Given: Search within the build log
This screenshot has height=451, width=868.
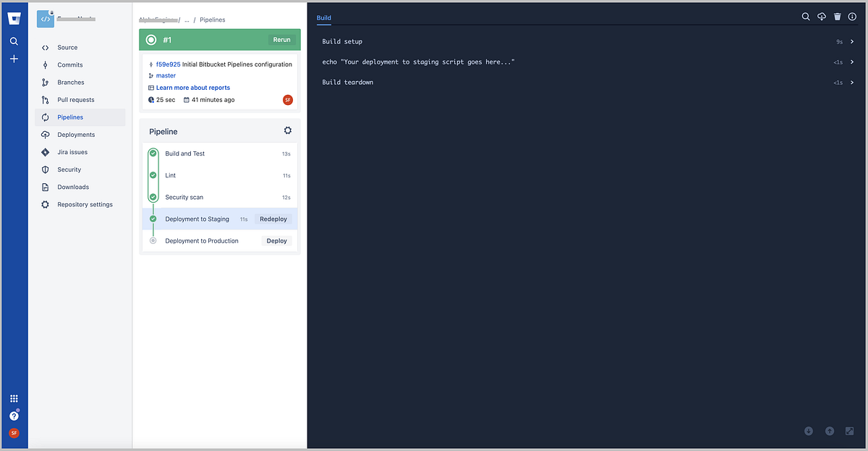Looking at the screenshot, I should coord(806,17).
